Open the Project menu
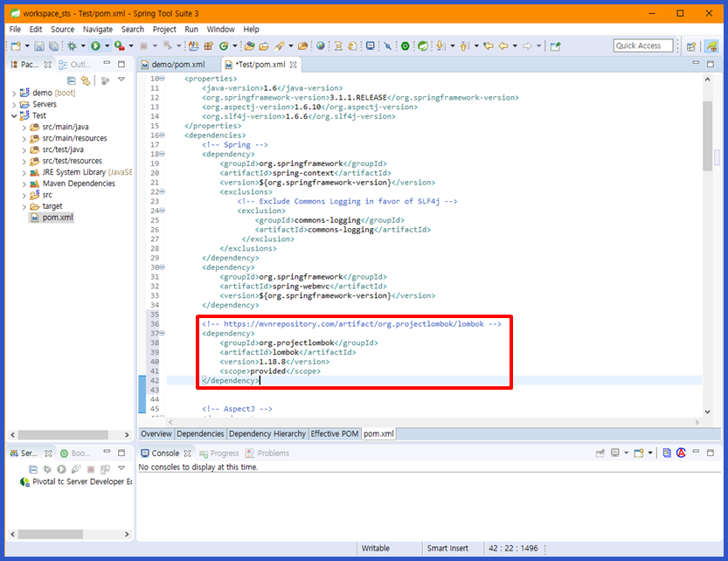The width and height of the screenshot is (728, 561). pos(164,29)
